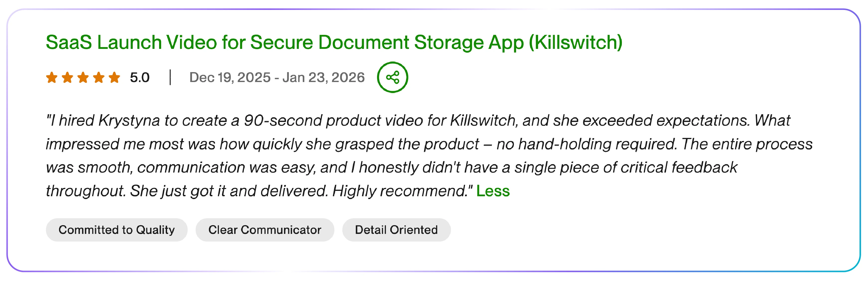Viewport: 868px width, 286px height.
Task: Click the start date Dec 19, 2025
Action: (x=230, y=78)
